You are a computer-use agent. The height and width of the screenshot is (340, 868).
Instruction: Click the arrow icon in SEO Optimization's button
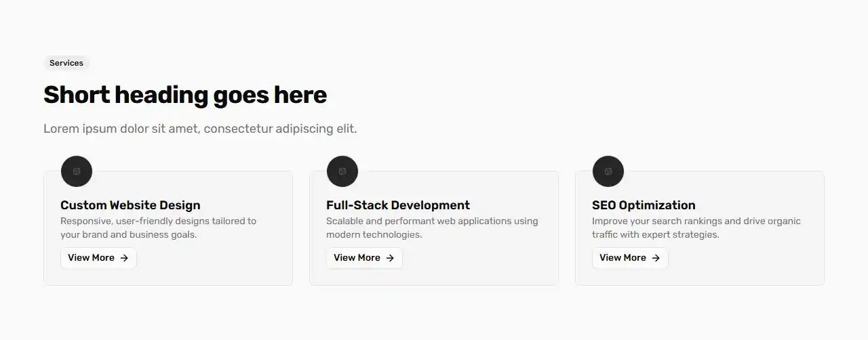pos(656,258)
